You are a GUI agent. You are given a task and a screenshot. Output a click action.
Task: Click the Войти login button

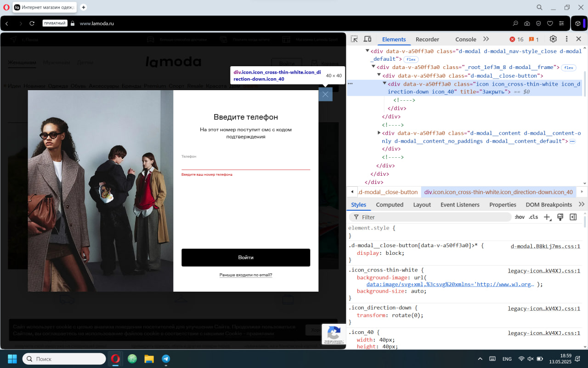[246, 258]
